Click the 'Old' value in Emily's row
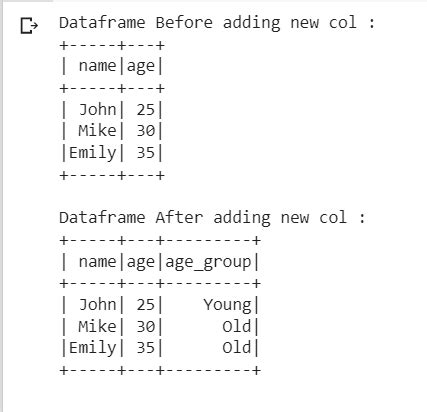 (x=237, y=348)
